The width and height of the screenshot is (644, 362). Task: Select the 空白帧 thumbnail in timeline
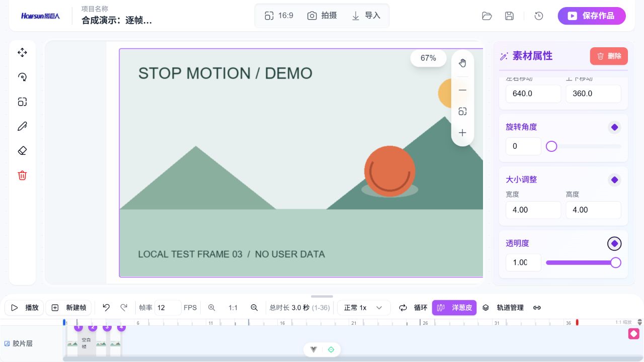86,343
